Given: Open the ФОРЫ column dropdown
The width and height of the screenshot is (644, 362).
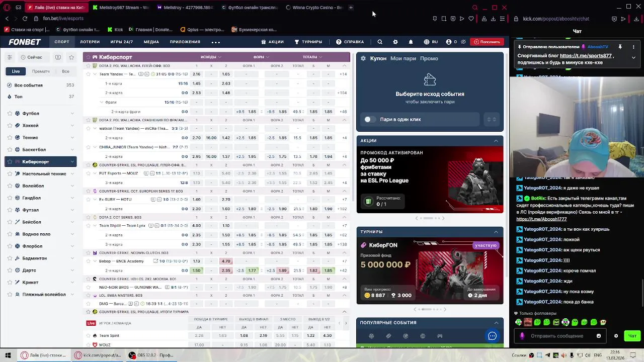Looking at the screenshot, I should coord(261,57).
